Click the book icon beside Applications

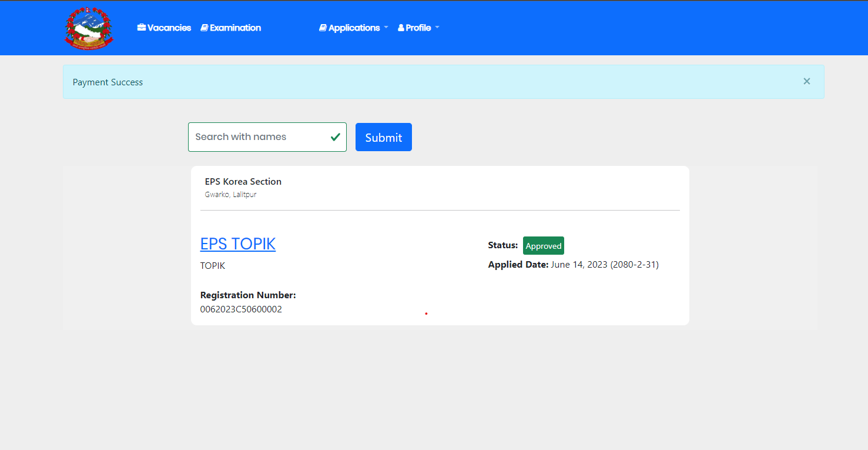coord(323,28)
